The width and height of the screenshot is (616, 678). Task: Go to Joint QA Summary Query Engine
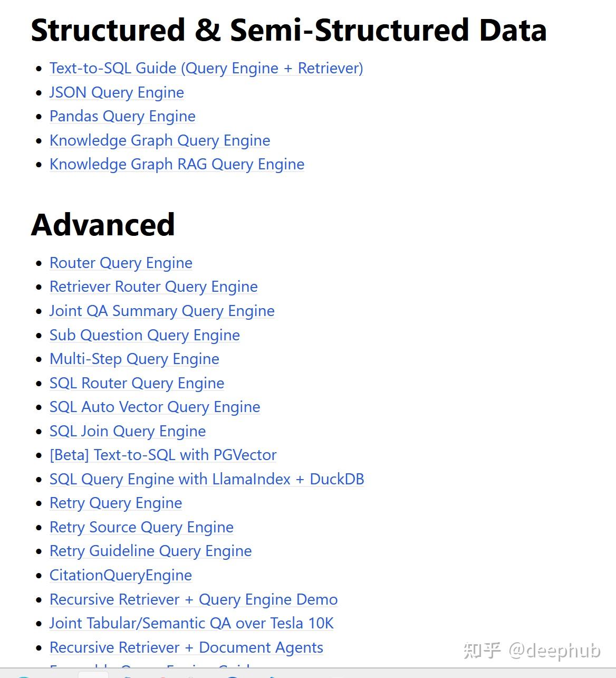[x=162, y=311]
